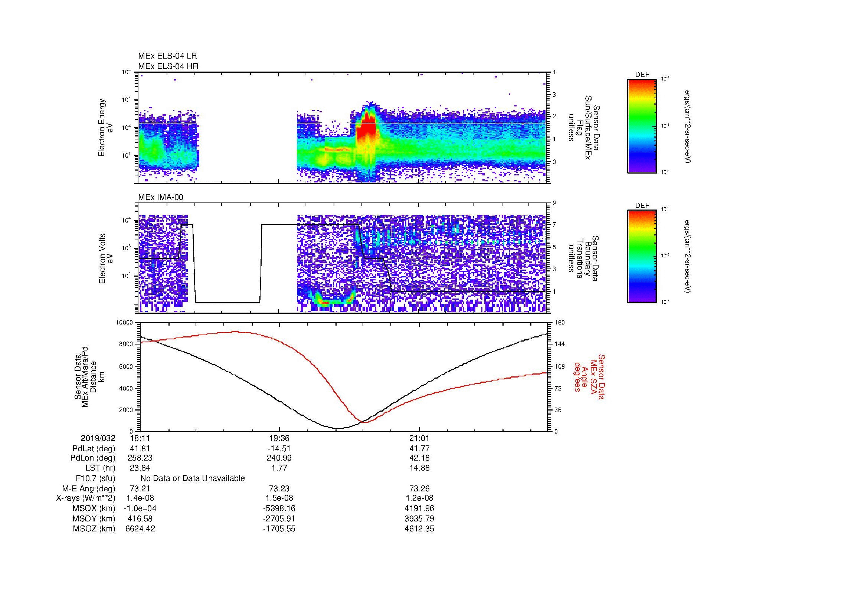Click the PdLon value 258.23
The image size is (868, 613).
click(x=140, y=458)
